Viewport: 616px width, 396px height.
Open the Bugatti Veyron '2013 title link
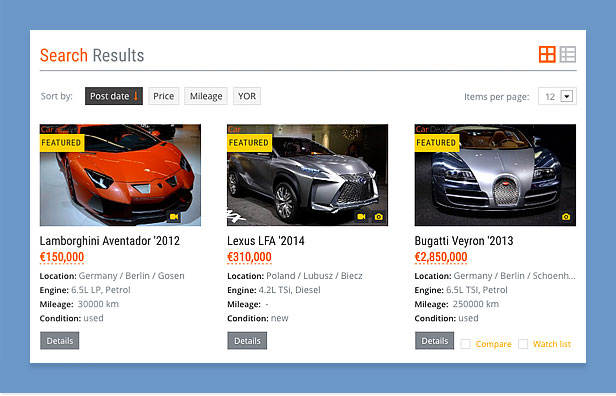464,241
